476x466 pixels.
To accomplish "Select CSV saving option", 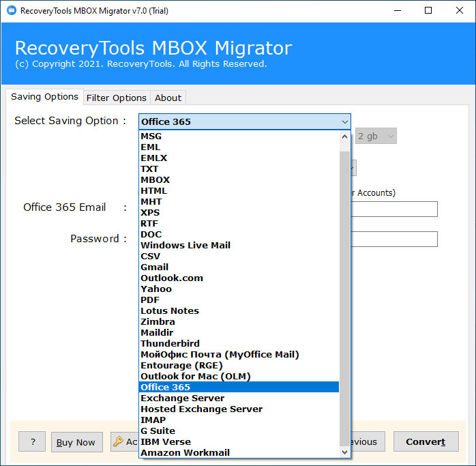I will (x=239, y=256).
